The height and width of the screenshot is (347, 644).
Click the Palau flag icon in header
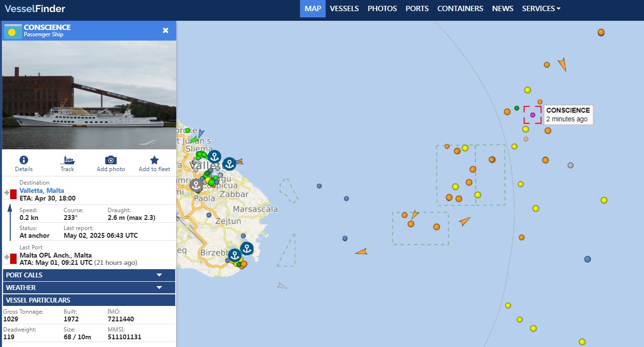click(13, 31)
